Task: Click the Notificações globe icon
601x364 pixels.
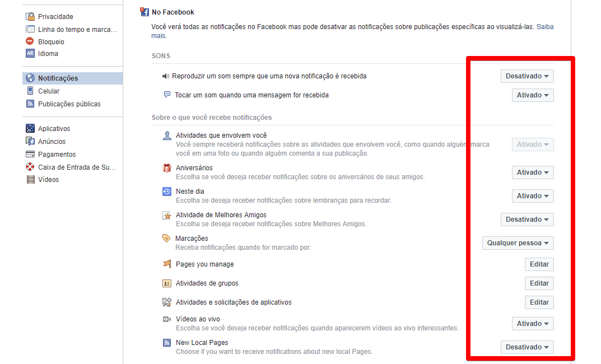Action: click(x=30, y=78)
